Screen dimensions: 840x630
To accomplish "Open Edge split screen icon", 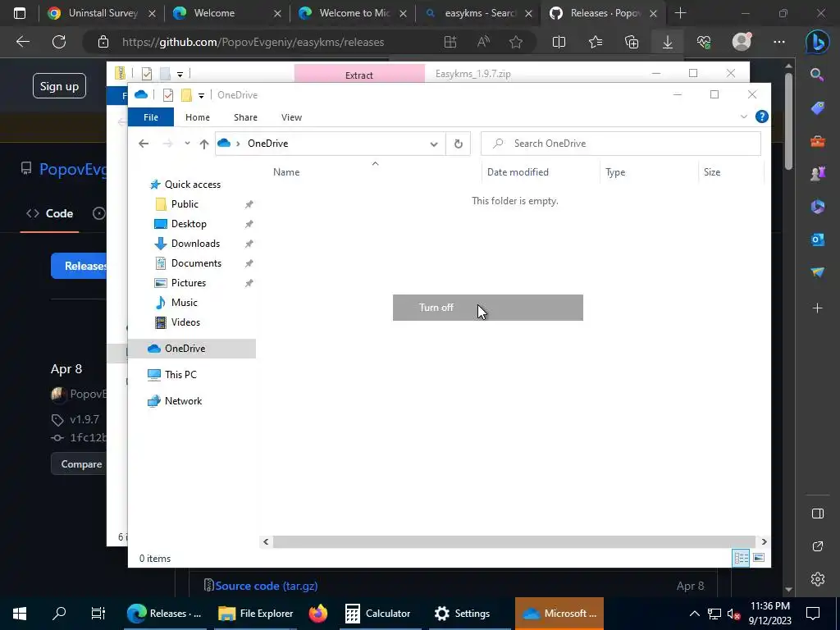I will 559,42.
